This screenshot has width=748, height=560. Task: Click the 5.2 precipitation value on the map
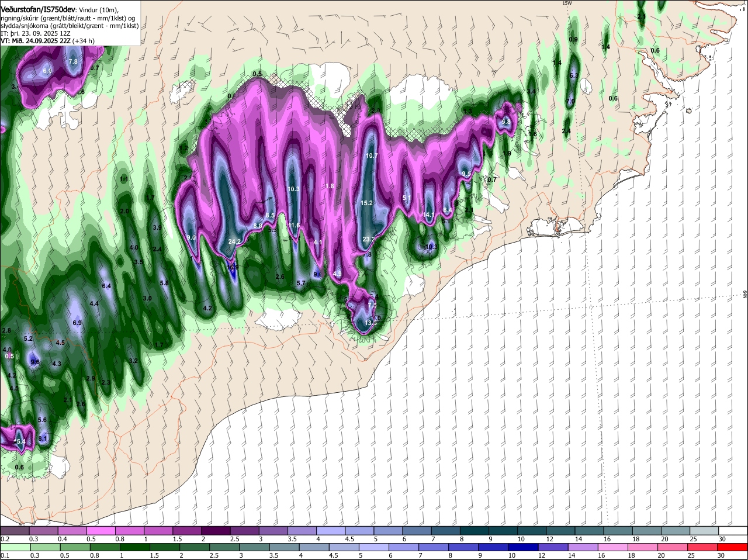[x=28, y=338]
